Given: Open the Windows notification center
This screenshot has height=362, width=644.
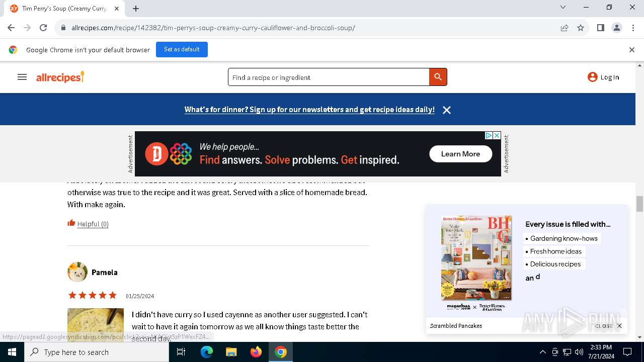Looking at the screenshot, I should (x=628, y=352).
